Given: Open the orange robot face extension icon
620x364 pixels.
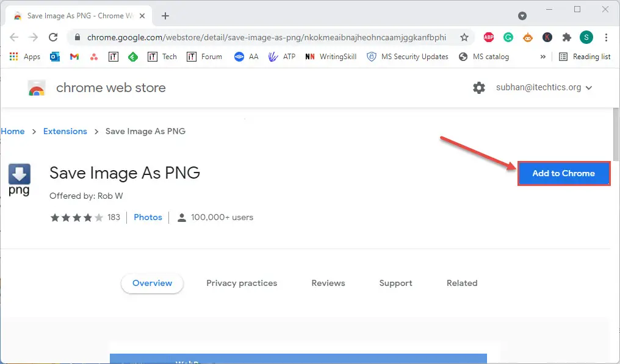Looking at the screenshot, I should (x=527, y=37).
